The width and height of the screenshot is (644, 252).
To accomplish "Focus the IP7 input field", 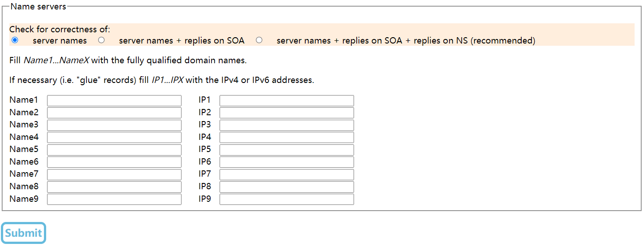I will pos(287,174).
